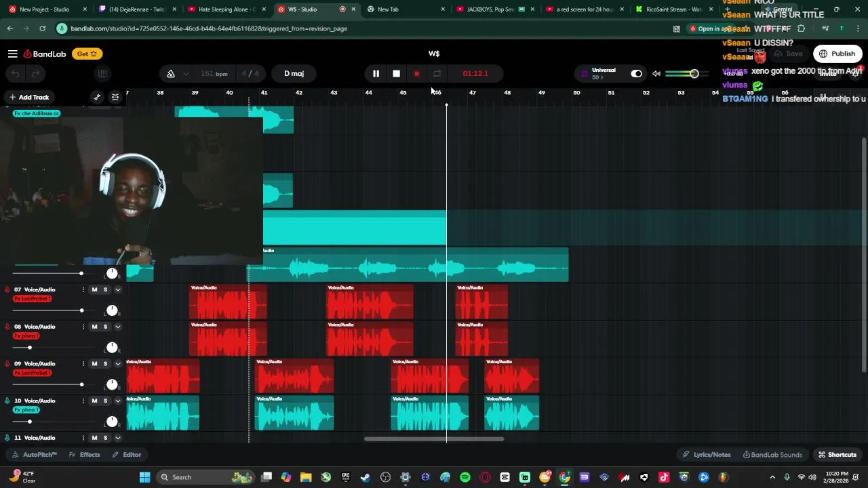The image size is (868, 488).
Task: Show keyboard Shortcuts
Action: tap(837, 455)
